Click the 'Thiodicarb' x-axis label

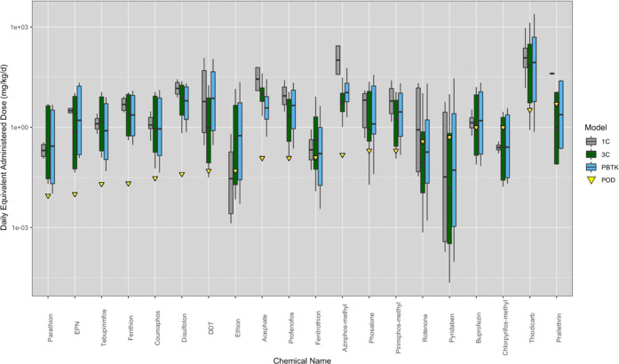(x=533, y=328)
